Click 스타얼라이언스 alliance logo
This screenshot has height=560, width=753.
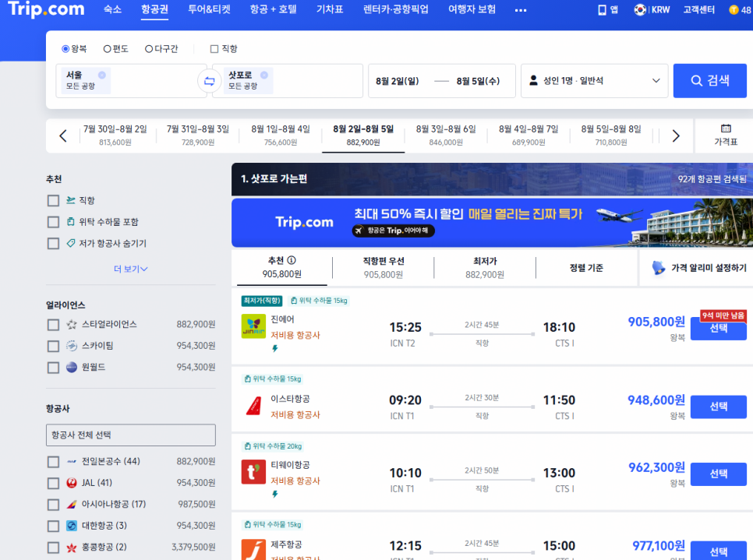point(72,324)
